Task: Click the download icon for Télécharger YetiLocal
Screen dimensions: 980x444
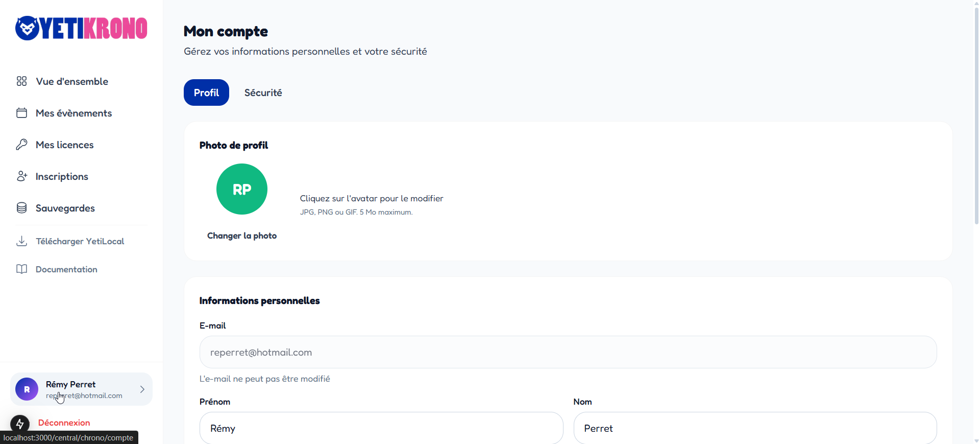Action: click(x=21, y=241)
